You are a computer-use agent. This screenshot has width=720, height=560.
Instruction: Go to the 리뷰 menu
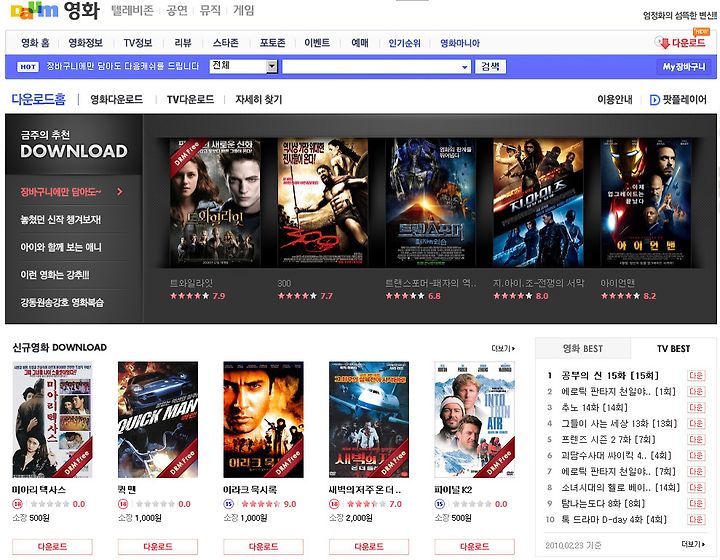tap(183, 43)
